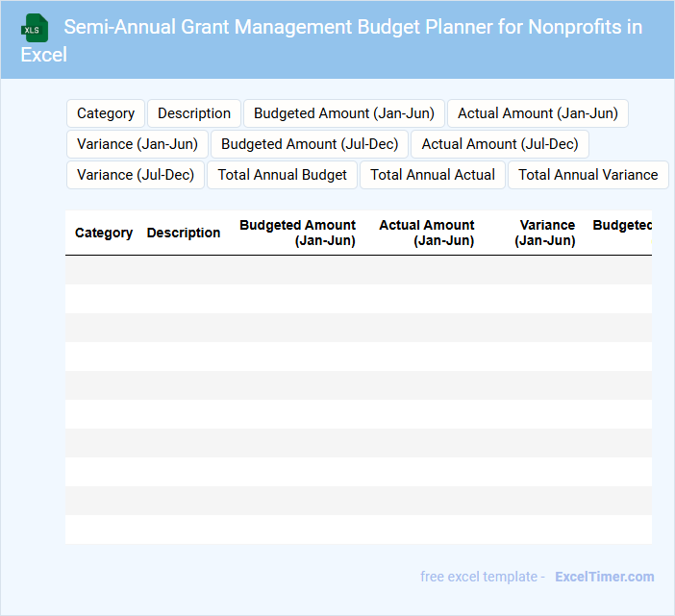Open the ExcelTimer.com link
Image resolution: width=675 pixels, height=616 pixels.
pos(604,577)
